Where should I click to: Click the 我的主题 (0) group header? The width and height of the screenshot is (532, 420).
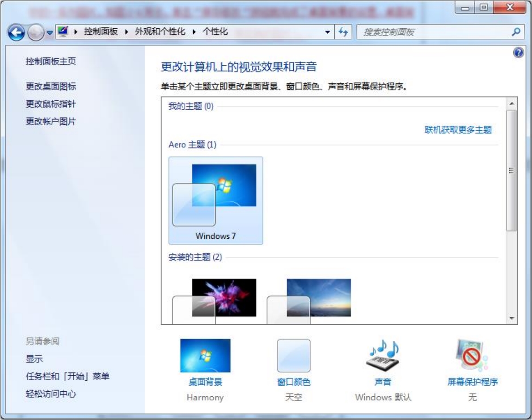[191, 106]
